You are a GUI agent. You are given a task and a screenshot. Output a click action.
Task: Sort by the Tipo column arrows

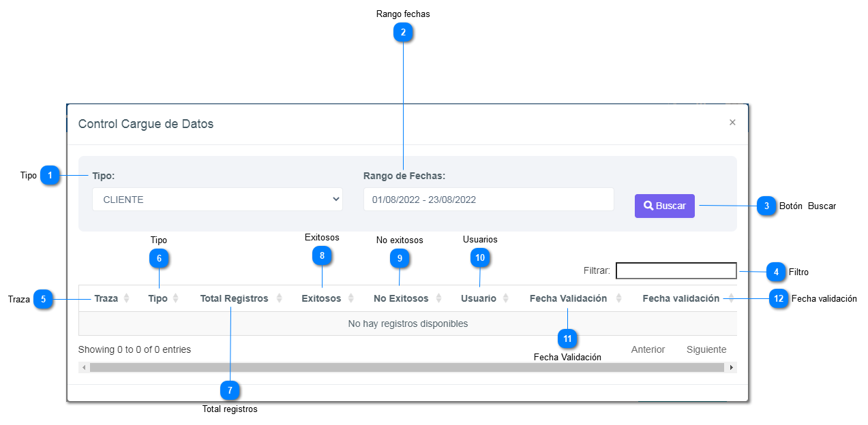tap(175, 298)
